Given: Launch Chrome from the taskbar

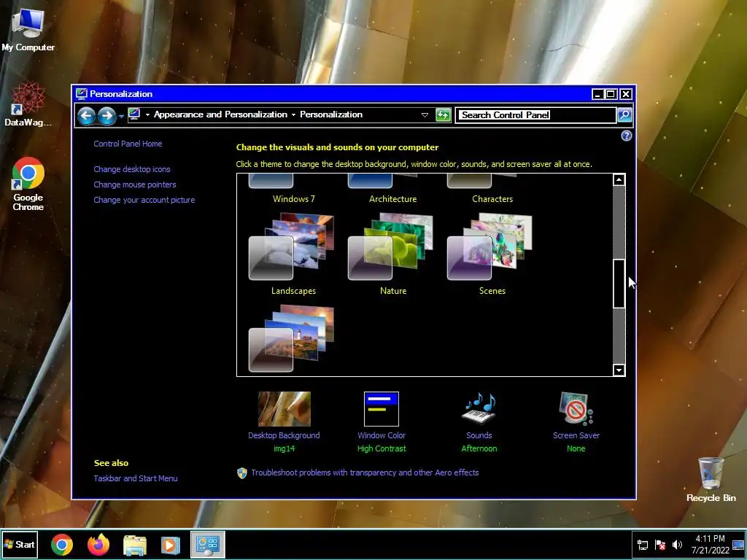Looking at the screenshot, I should coord(62,545).
